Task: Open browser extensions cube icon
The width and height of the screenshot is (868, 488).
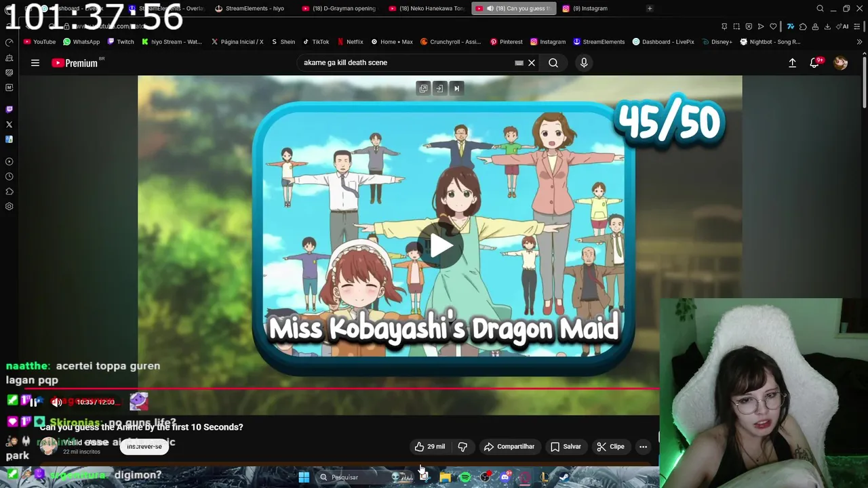Action: [x=803, y=26]
